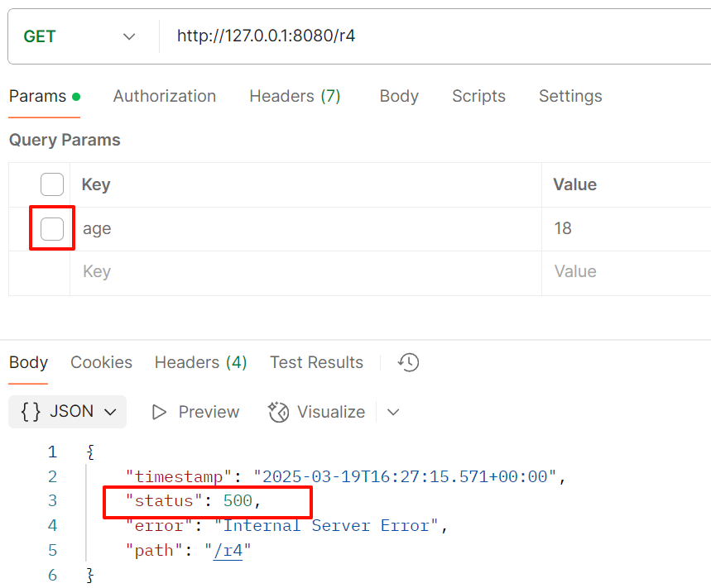The height and width of the screenshot is (588, 711).
Task: Open the Authorization tab
Action: 165,97
